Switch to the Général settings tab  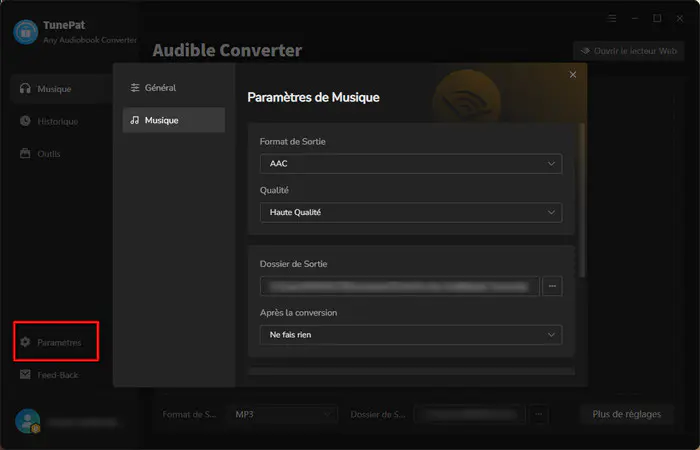(x=174, y=88)
